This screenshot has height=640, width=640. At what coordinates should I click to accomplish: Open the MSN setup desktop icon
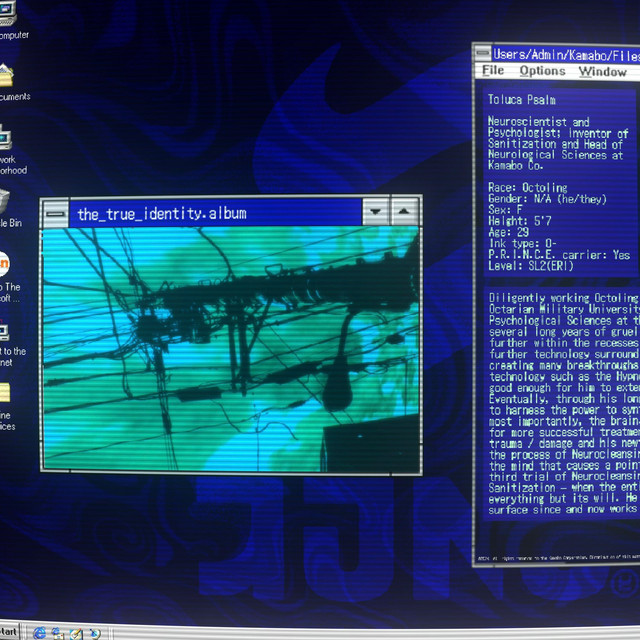point(4,264)
